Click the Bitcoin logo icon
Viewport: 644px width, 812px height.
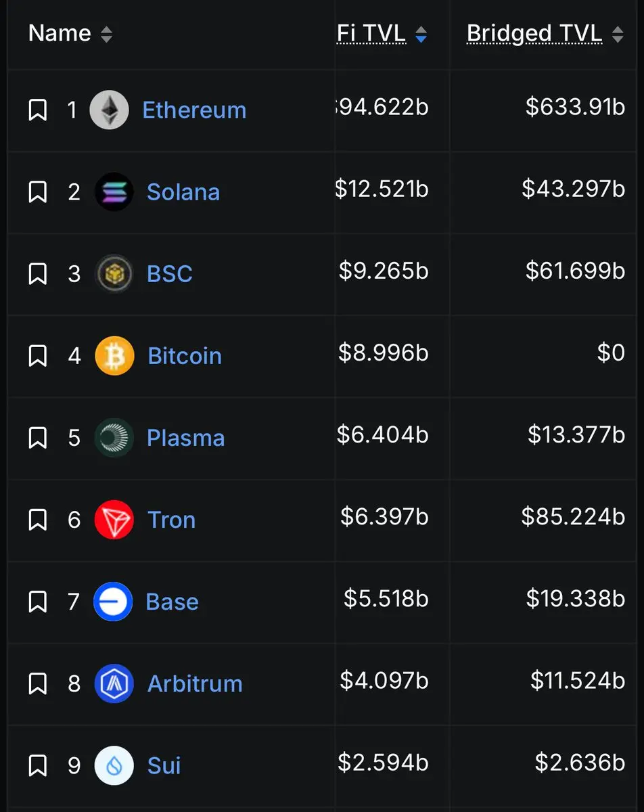(114, 355)
